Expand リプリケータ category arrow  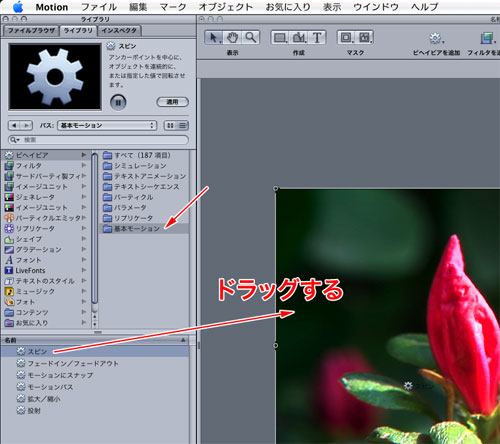pos(84,228)
